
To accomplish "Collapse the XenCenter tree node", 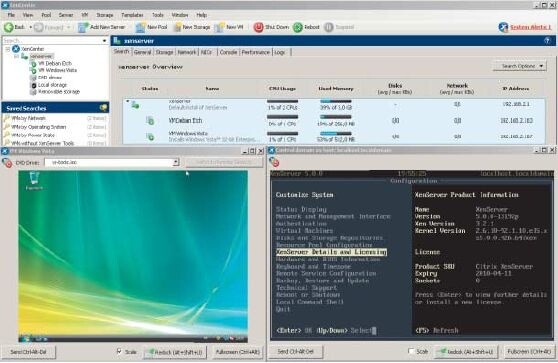I will pyautogui.click(x=7, y=49).
